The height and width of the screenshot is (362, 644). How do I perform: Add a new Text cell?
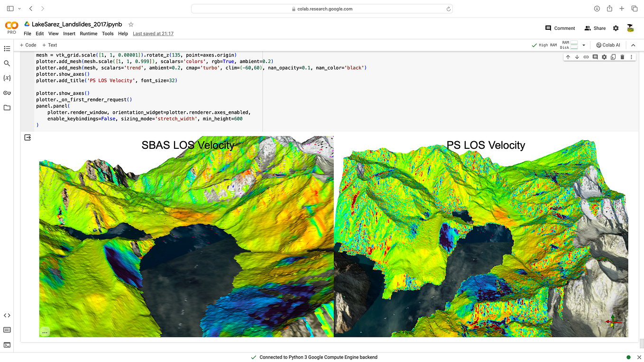click(49, 45)
